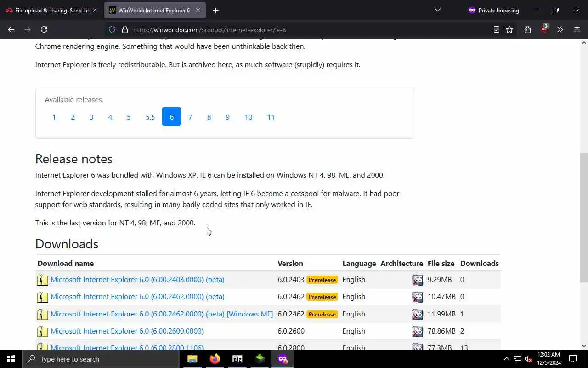Toggle reader view icon
The image size is (588, 368).
tap(497, 29)
